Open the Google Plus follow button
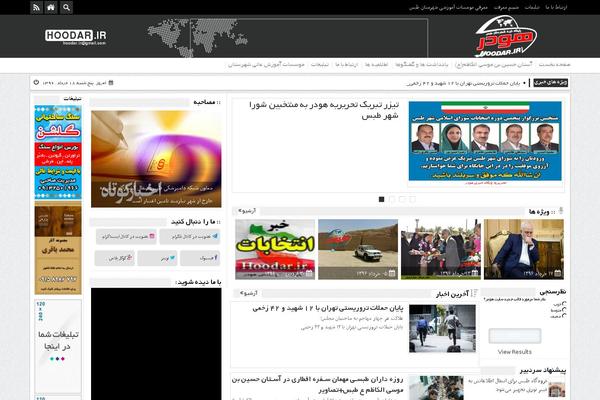Image resolution: width=600 pixels, height=400 pixels. [x=114, y=258]
